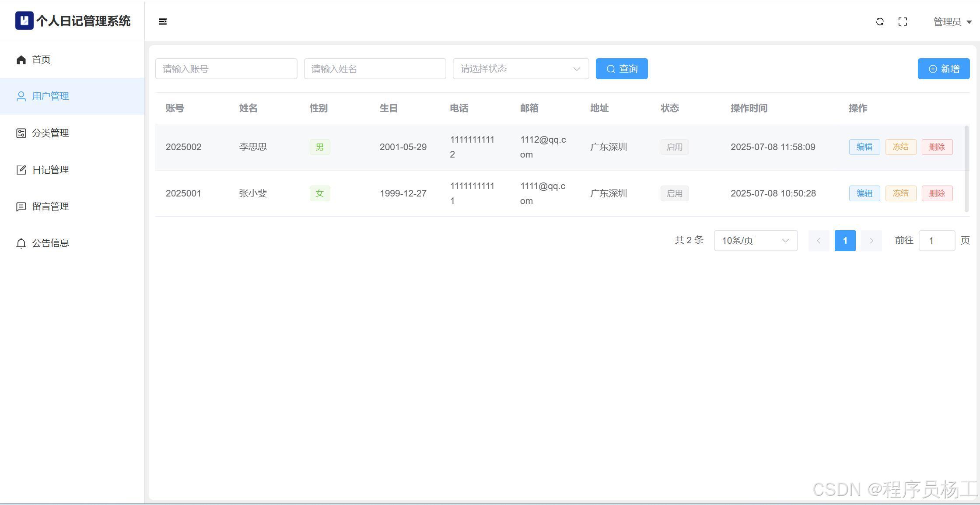Toggle fullscreen mode icon

click(x=903, y=21)
